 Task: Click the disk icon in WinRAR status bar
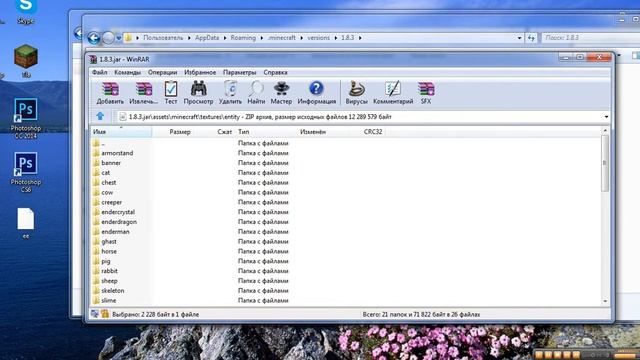tap(95, 313)
